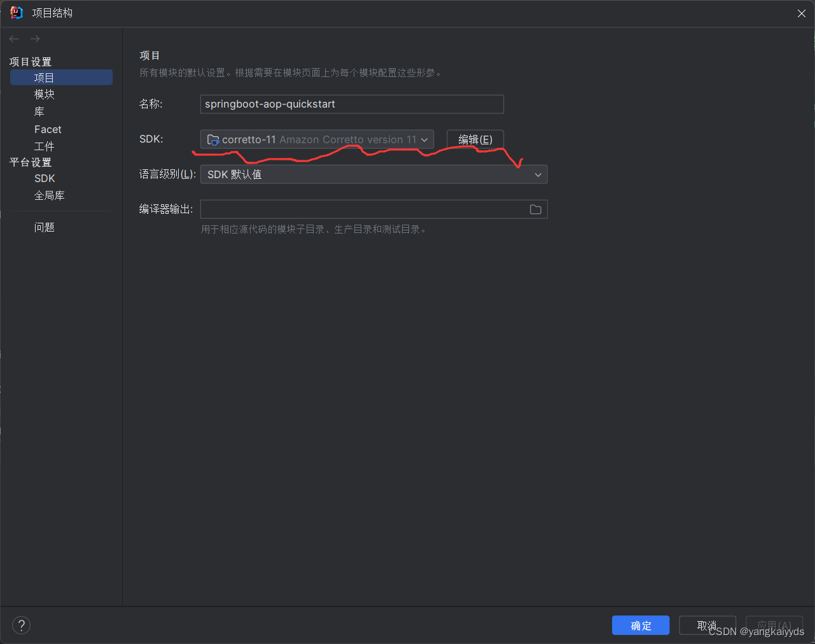This screenshot has width=815, height=644.
Task: Click the 取消 button
Action: click(707, 626)
